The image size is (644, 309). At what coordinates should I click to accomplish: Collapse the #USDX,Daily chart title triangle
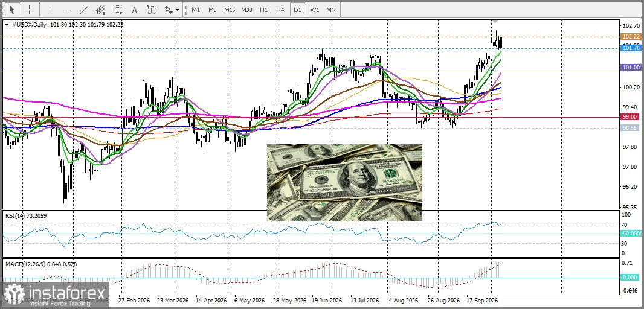7,25
